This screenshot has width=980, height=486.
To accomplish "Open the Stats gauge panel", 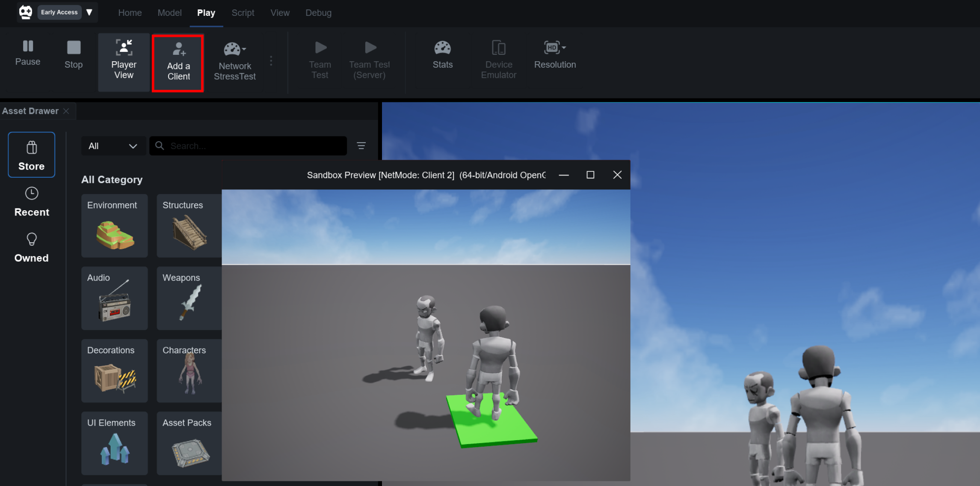I will [442, 54].
